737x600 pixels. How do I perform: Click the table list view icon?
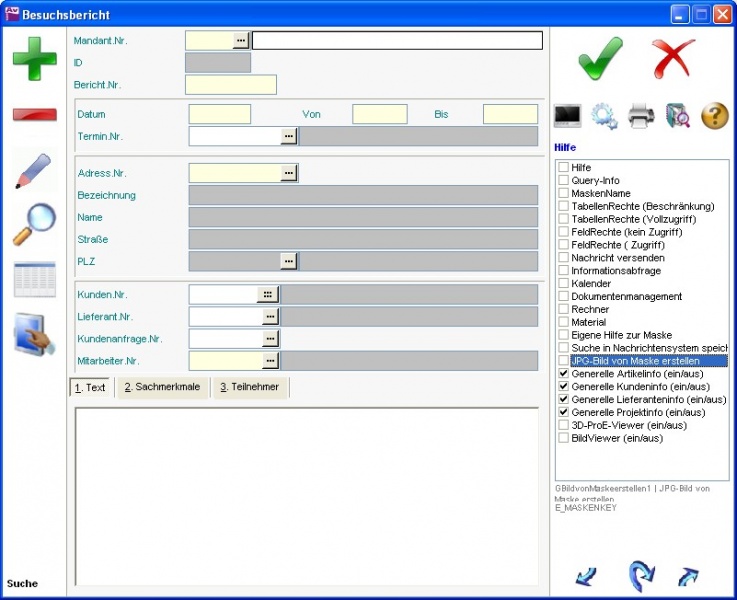click(x=34, y=280)
